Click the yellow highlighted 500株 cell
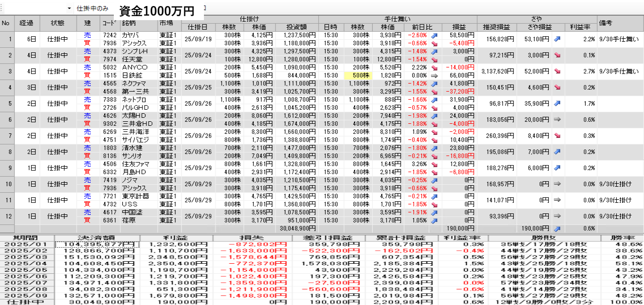Screen dimensions: 644x305 click(357, 75)
